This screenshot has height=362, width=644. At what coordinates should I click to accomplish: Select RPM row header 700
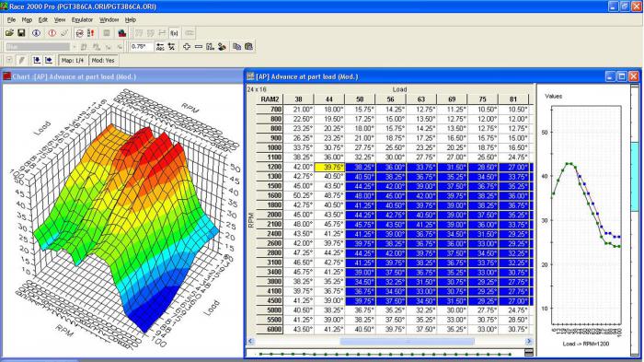click(270, 110)
